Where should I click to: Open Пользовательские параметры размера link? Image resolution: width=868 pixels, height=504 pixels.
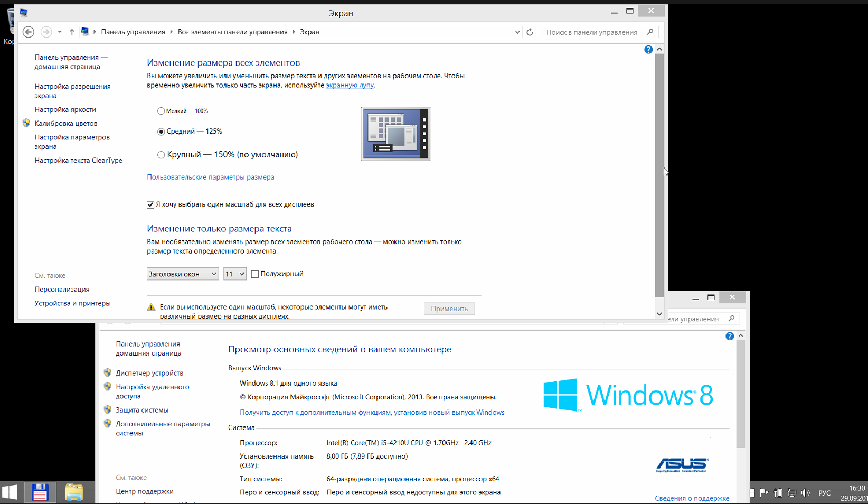click(x=211, y=177)
